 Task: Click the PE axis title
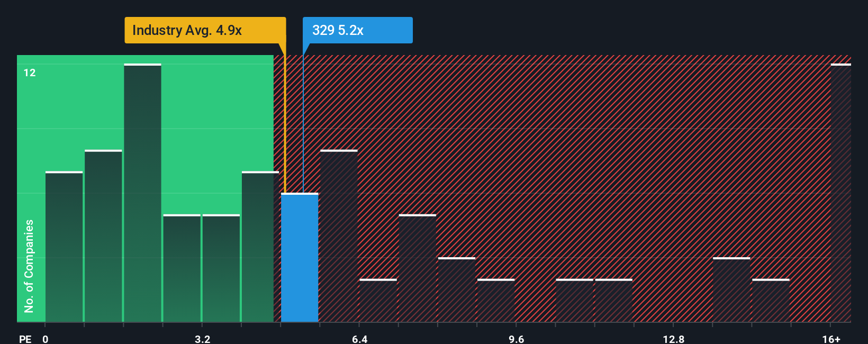25,339
